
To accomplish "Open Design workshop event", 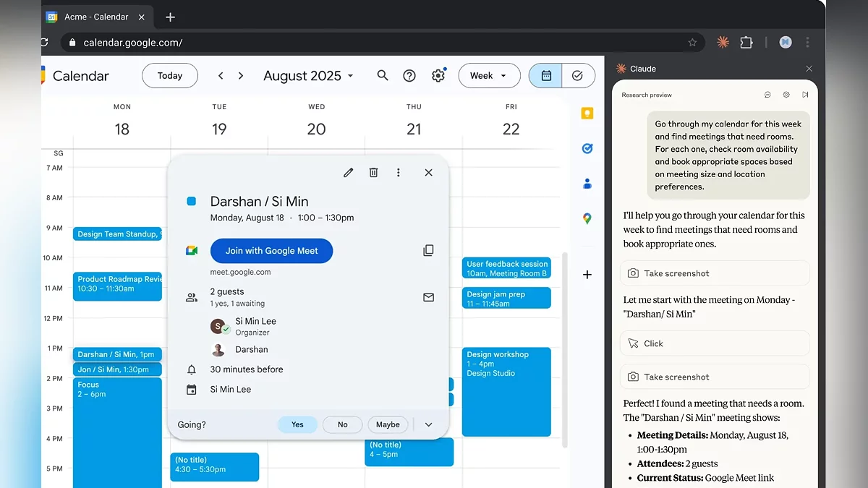I will coord(506,392).
